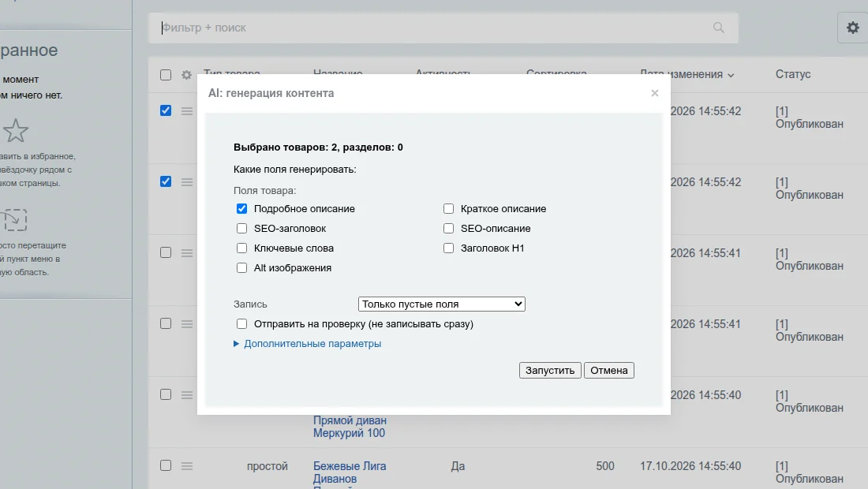Click the простой product type cell
Screen dimensions: 868x489
coord(268,466)
